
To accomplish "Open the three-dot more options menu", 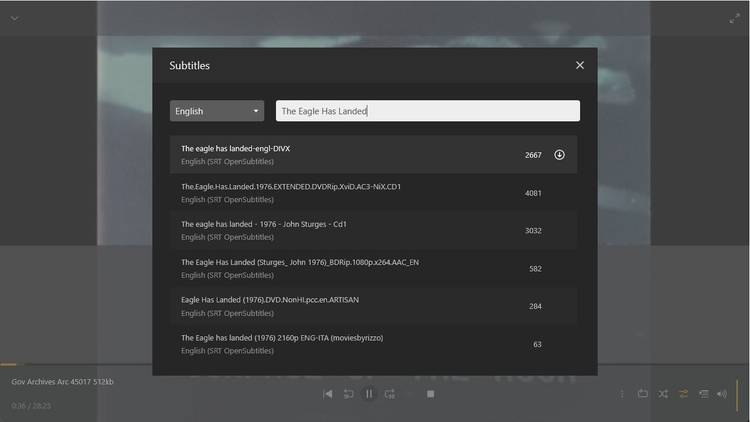I will pyautogui.click(x=622, y=394).
